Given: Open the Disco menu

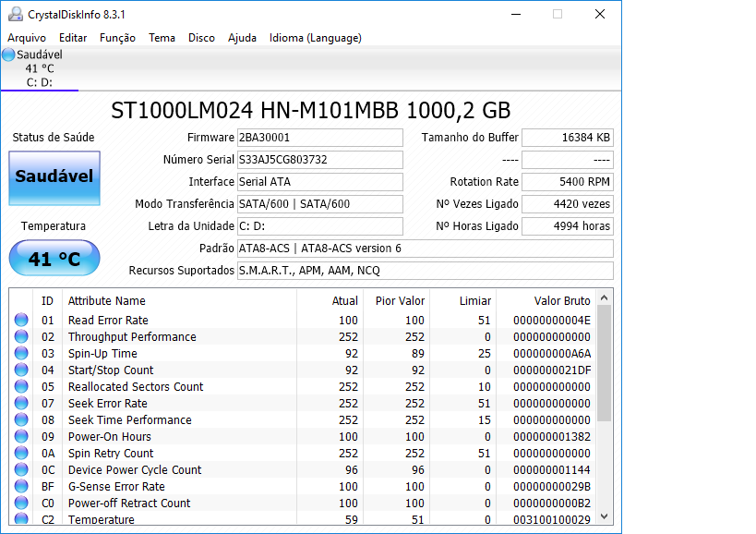Looking at the screenshot, I should (x=201, y=38).
